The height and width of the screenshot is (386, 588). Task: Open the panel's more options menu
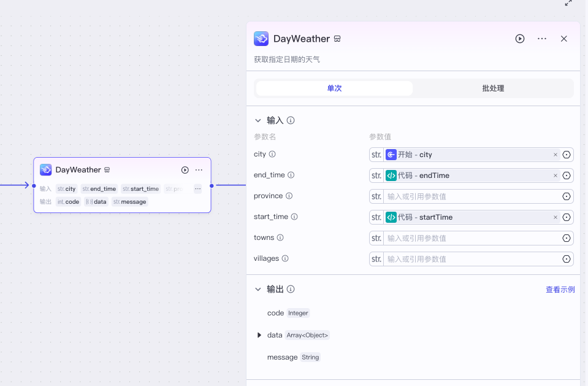541,39
